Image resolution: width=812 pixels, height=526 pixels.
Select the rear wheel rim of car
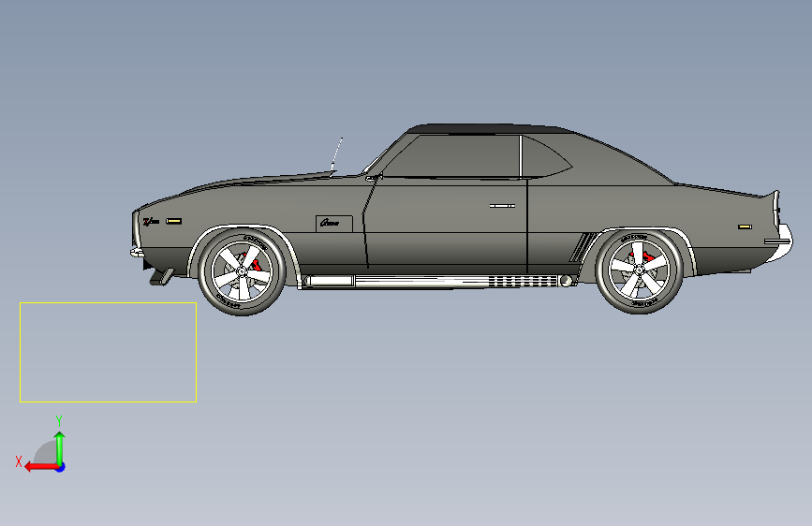click(639, 270)
